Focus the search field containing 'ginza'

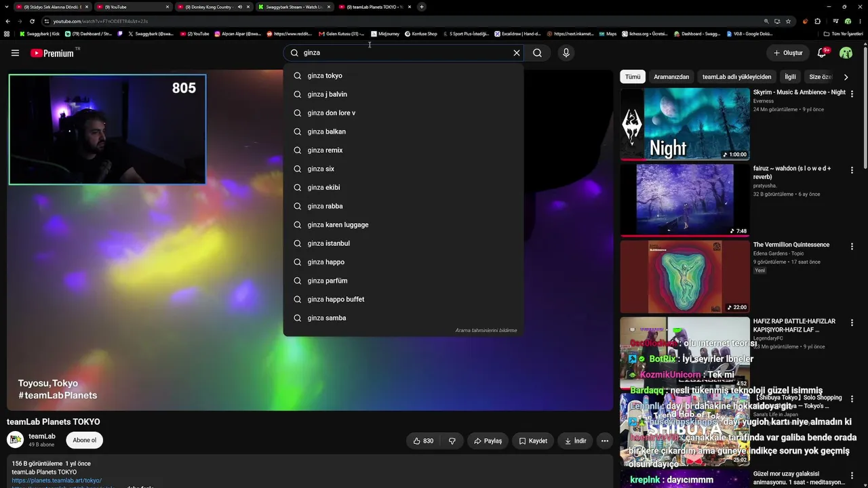[403, 53]
